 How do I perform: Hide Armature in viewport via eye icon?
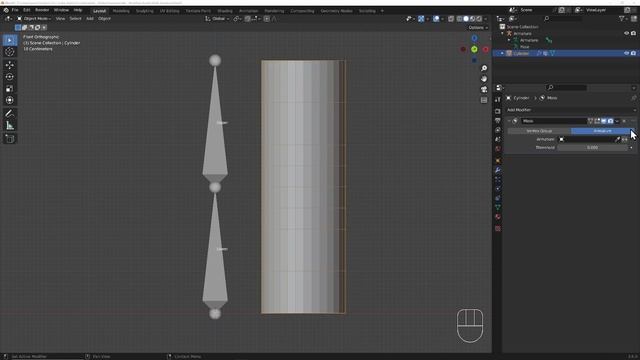pos(627,33)
